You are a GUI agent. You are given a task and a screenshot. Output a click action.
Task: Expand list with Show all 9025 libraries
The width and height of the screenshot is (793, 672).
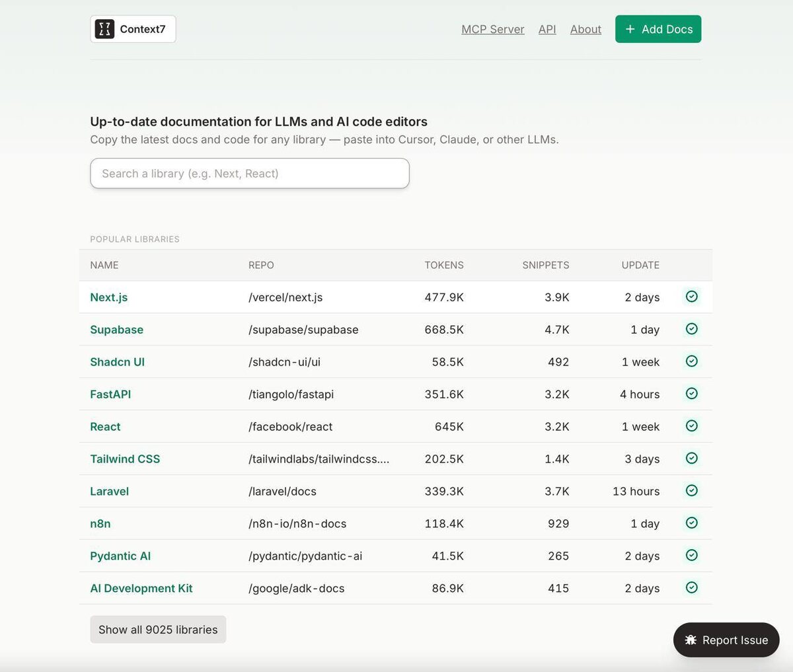pyautogui.click(x=158, y=630)
